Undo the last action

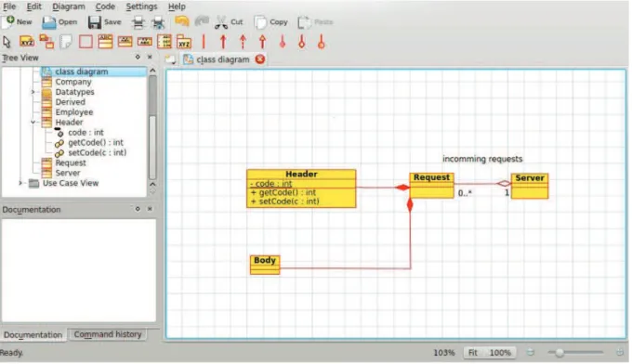pyautogui.click(x=182, y=21)
